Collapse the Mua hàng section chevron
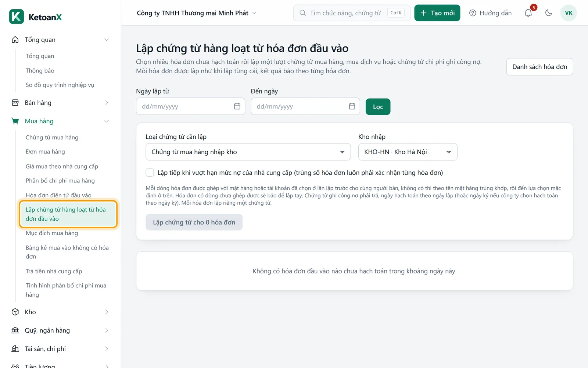This screenshot has height=368, width=588. [107, 121]
